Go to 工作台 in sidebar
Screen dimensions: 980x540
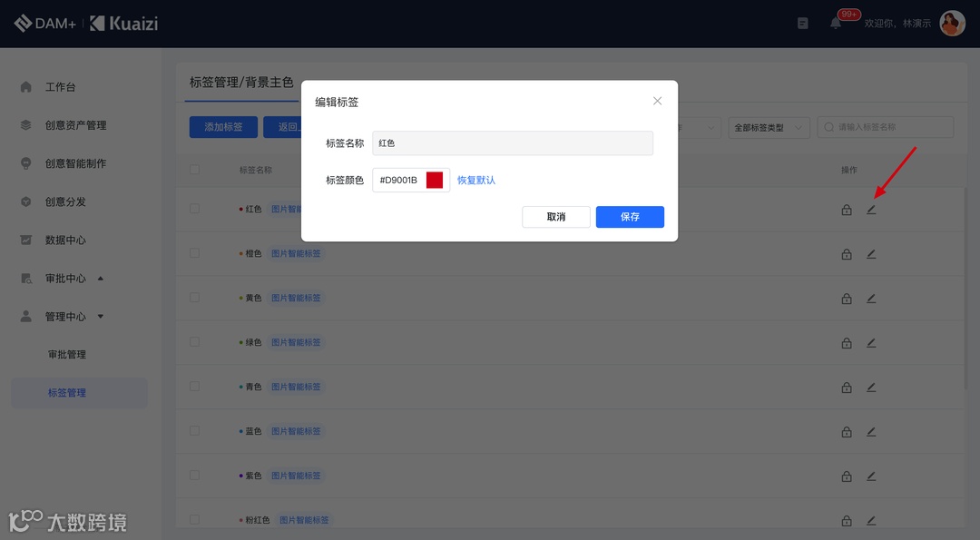pos(60,87)
